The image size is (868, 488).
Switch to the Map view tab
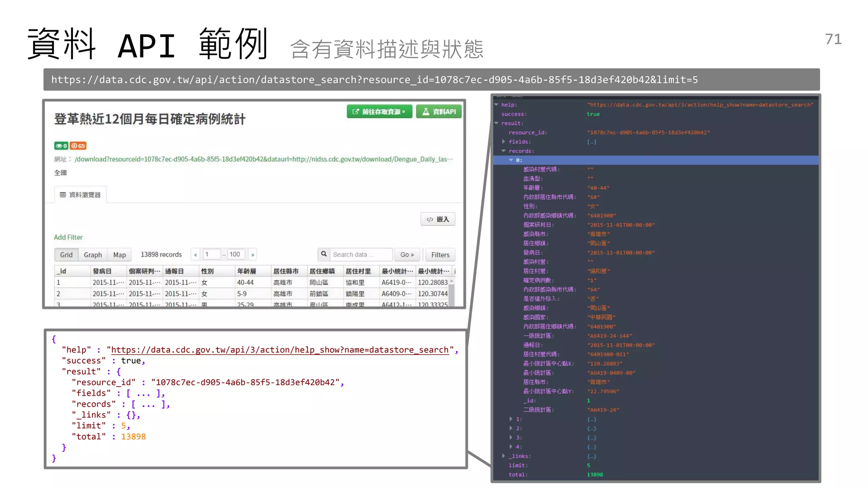[120, 255]
